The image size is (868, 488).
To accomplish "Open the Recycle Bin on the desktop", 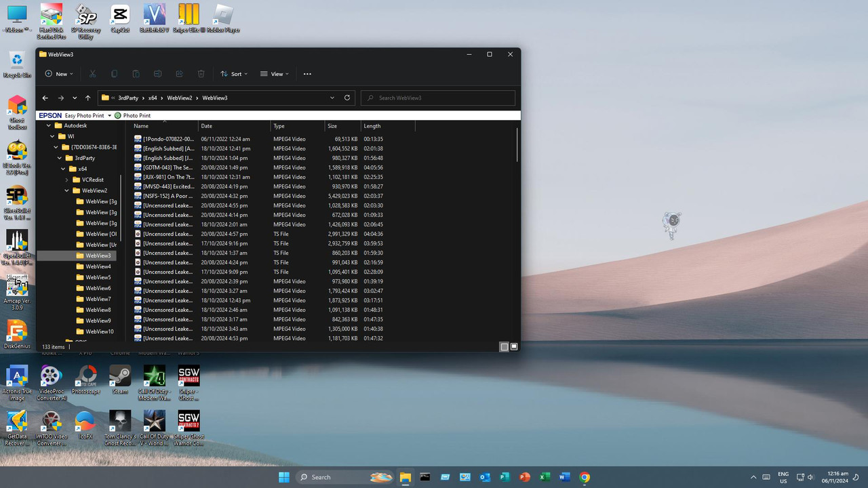I will coord(17,64).
